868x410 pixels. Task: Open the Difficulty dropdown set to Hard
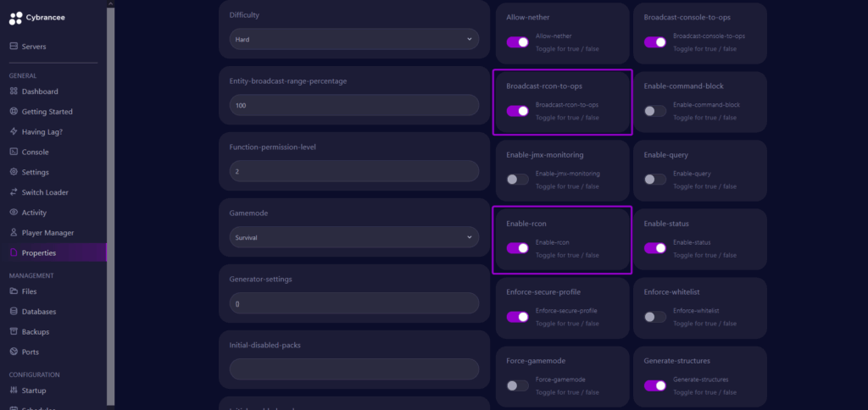pos(354,39)
